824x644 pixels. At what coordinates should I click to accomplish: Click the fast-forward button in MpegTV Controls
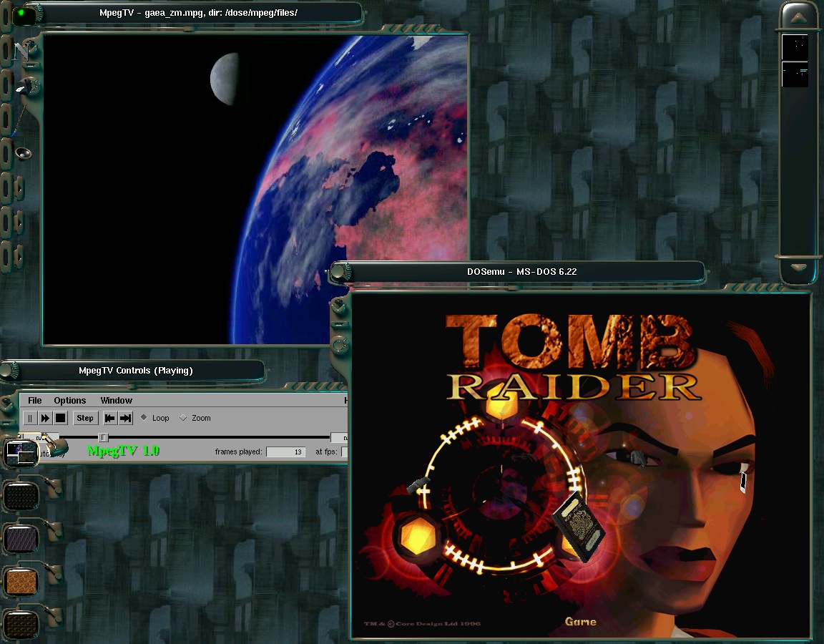tap(45, 418)
